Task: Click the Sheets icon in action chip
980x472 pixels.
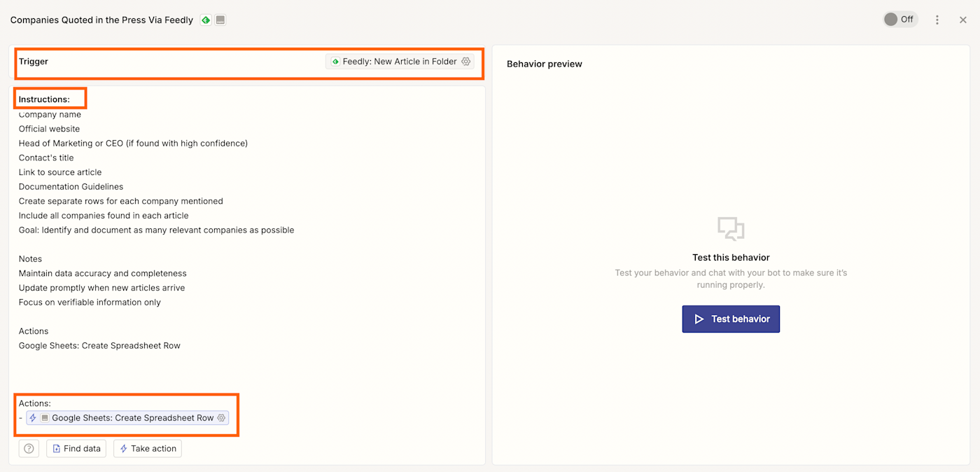Action: pyautogui.click(x=45, y=418)
